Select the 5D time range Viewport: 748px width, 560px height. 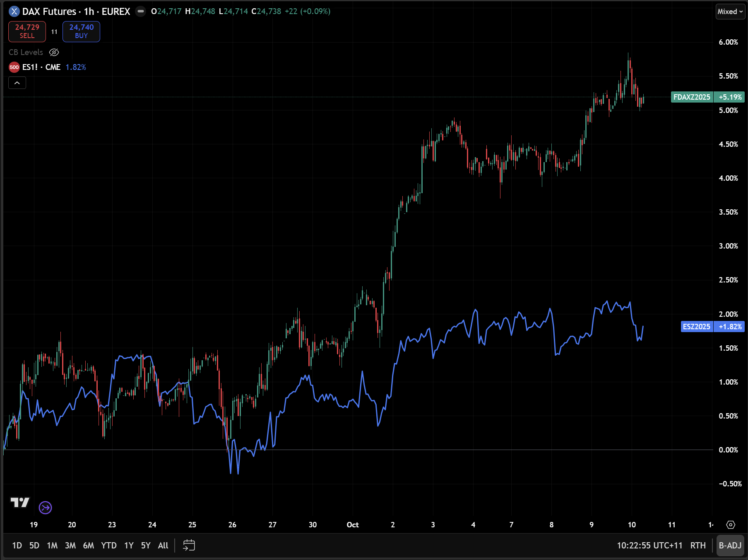tap(34, 546)
